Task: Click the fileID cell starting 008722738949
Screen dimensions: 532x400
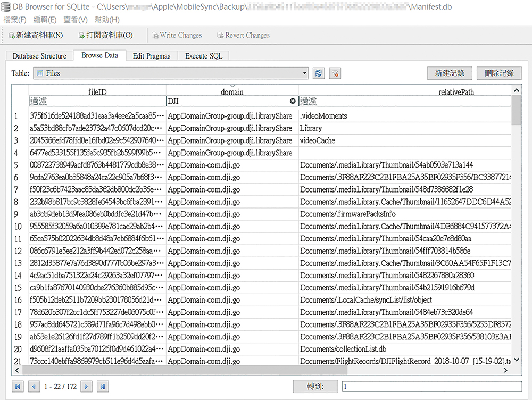Action: pos(97,165)
